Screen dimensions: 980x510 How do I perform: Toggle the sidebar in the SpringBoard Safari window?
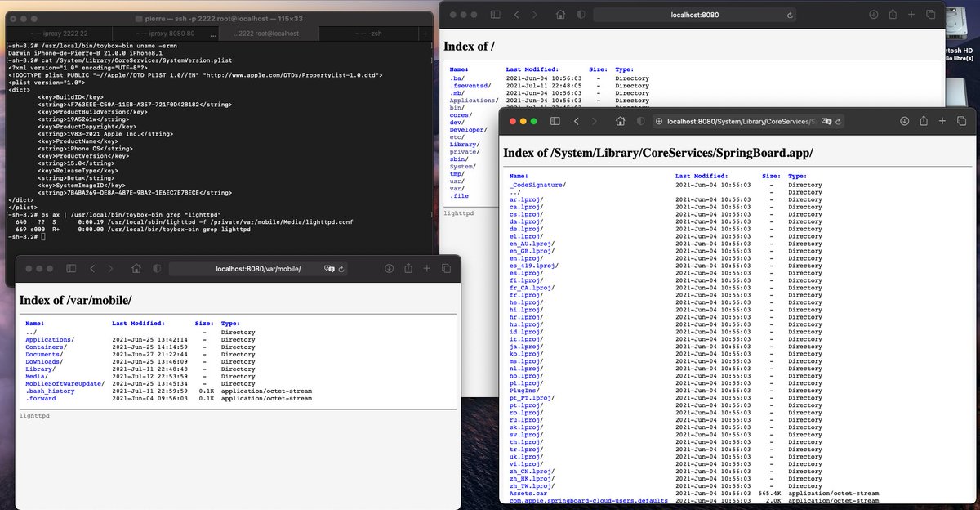555,120
